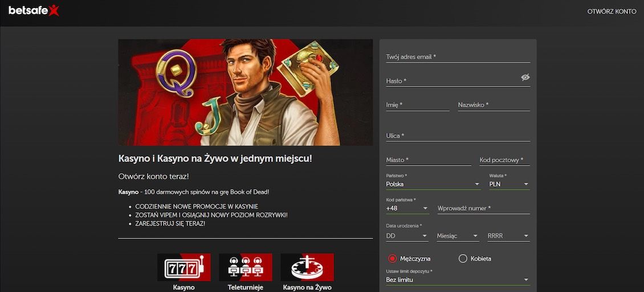Focus the Miasto field

(x=429, y=159)
